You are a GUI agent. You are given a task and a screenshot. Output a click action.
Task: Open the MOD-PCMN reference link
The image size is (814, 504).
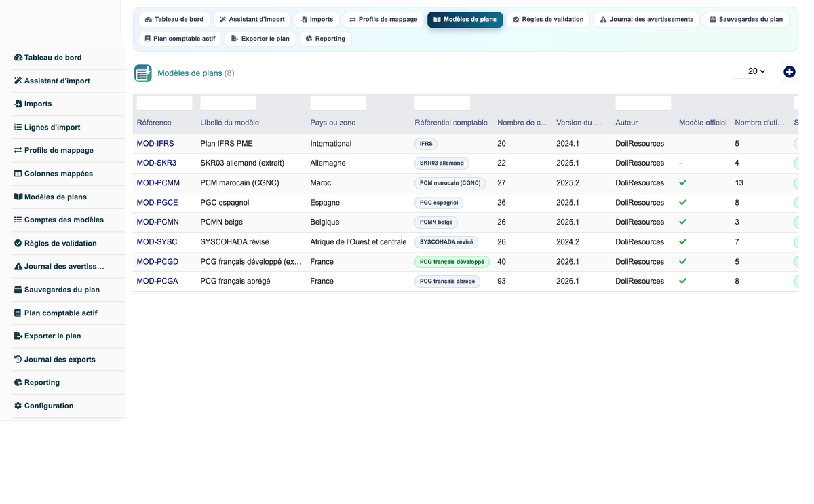[x=158, y=222]
